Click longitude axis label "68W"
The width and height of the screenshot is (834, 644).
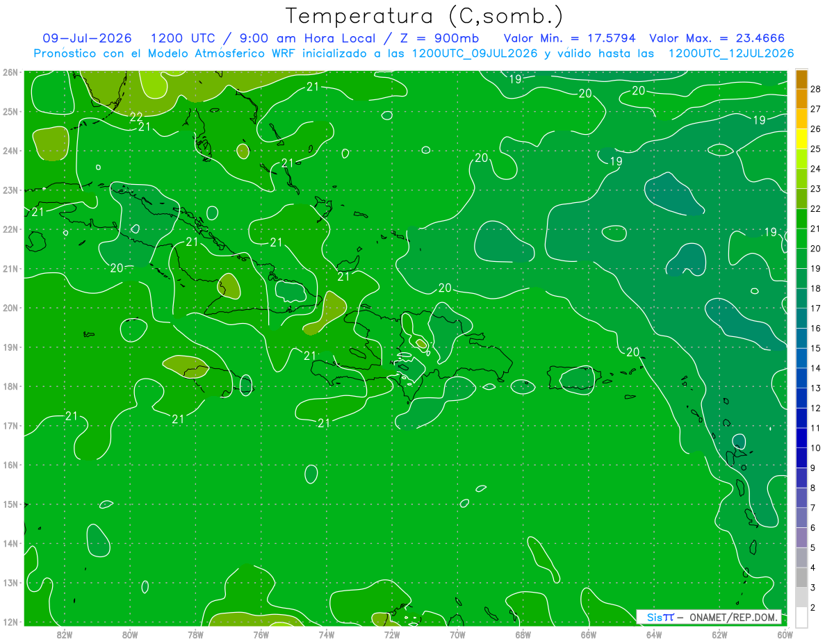pyautogui.click(x=523, y=634)
